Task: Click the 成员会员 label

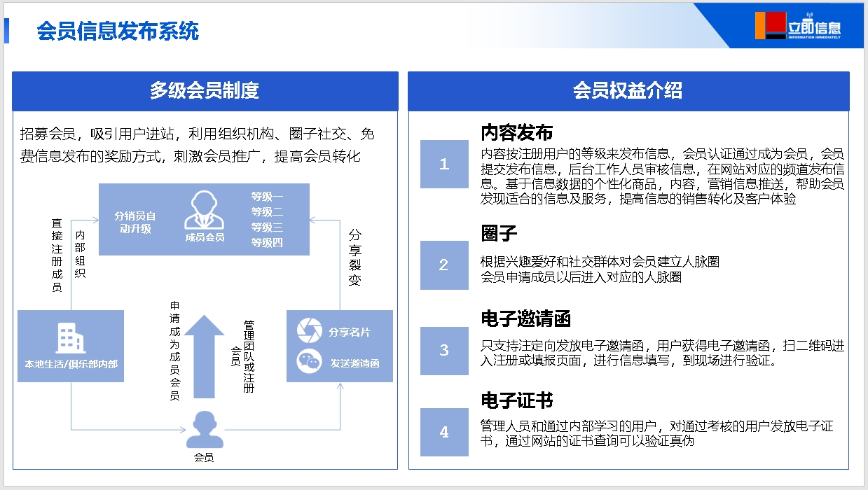Action: coord(205,237)
